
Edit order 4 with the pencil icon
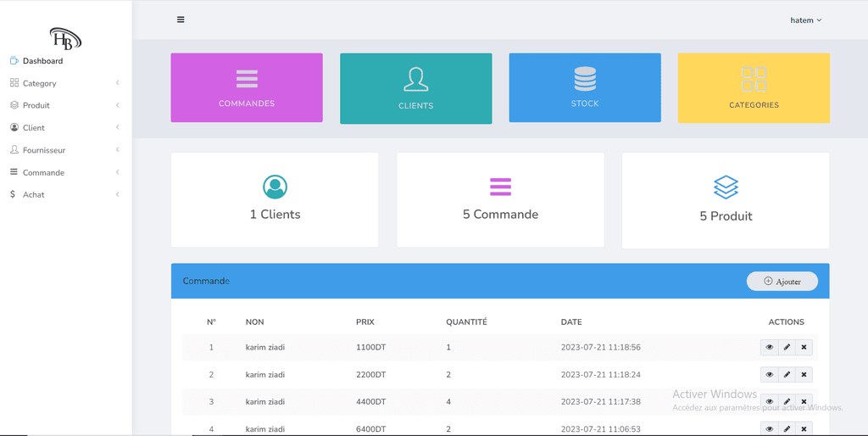coord(787,429)
